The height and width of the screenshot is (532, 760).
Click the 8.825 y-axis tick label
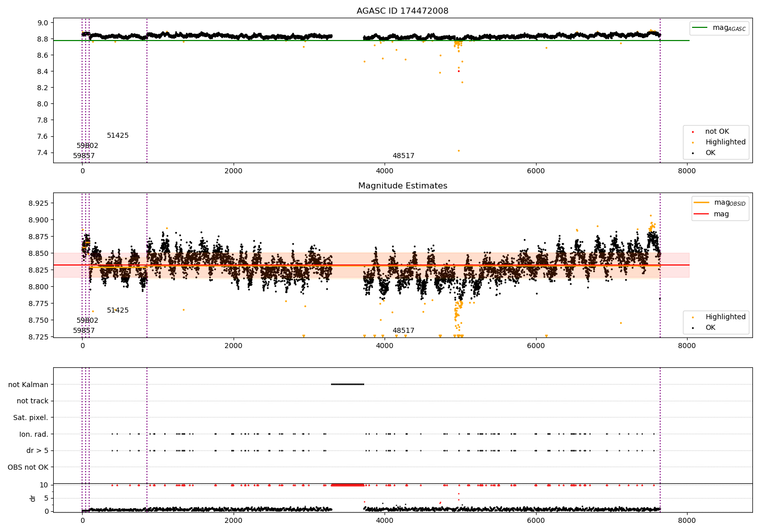[x=40, y=270]
